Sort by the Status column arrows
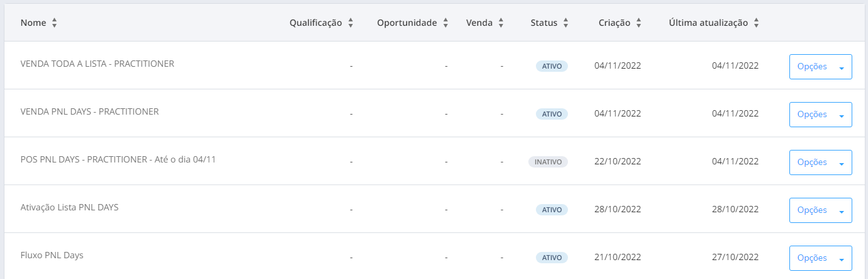868x279 pixels. click(565, 23)
